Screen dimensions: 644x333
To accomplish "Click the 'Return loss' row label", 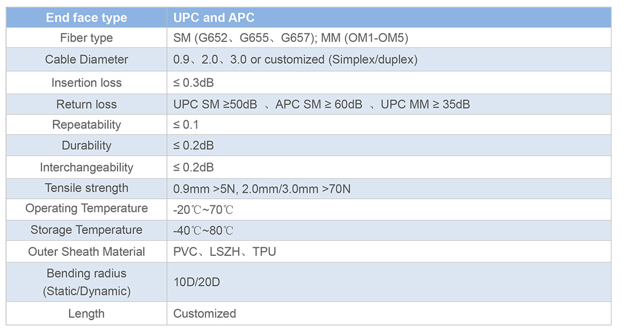I will [x=86, y=104].
